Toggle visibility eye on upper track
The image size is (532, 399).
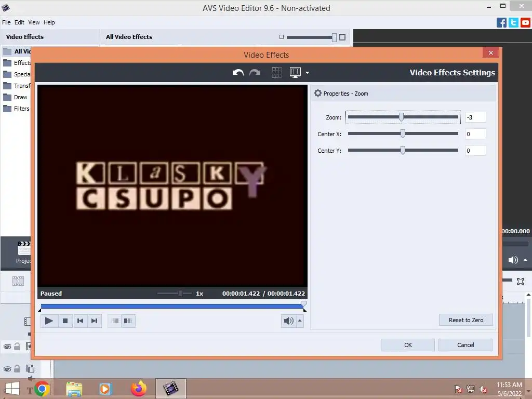[x=7, y=347]
